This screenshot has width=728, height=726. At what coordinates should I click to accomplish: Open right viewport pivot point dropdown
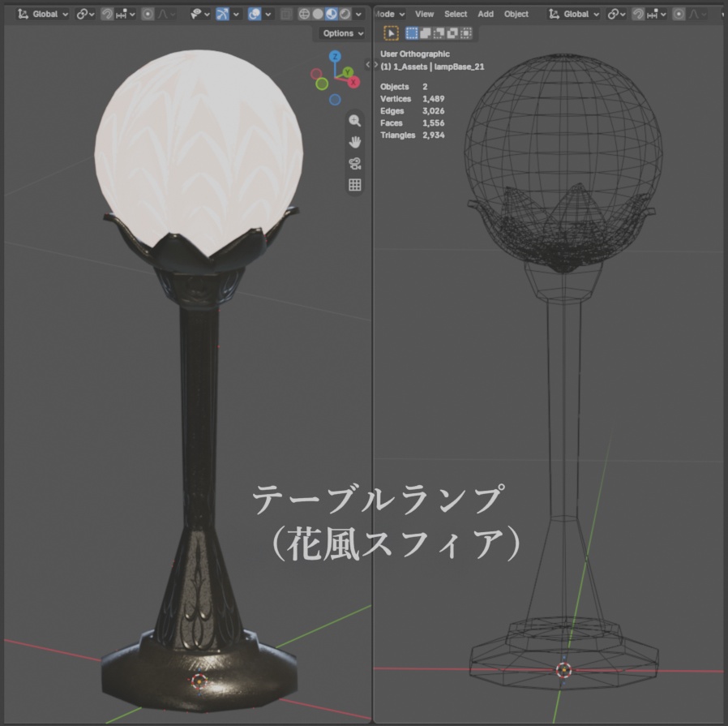(x=617, y=14)
